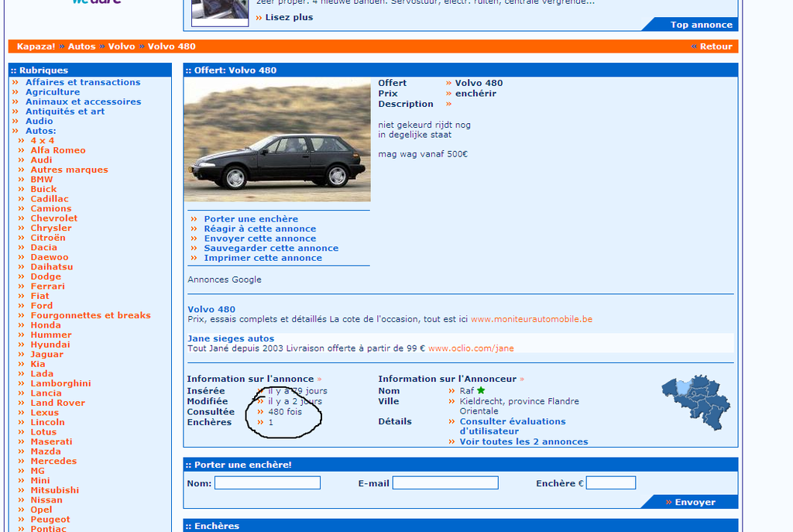This screenshot has width=793, height=532.
Task: Select Chevrolet brand
Action: (x=54, y=218)
